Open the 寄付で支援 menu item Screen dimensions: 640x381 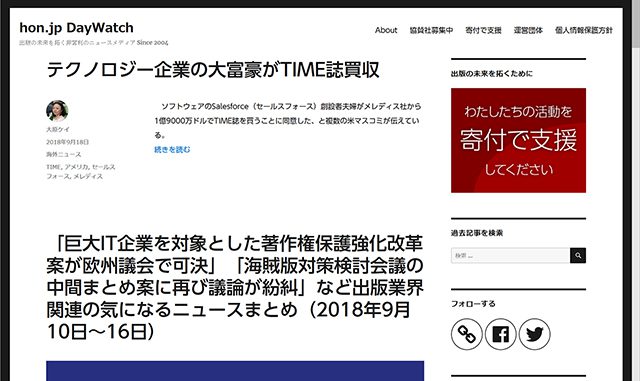pyautogui.click(x=483, y=30)
